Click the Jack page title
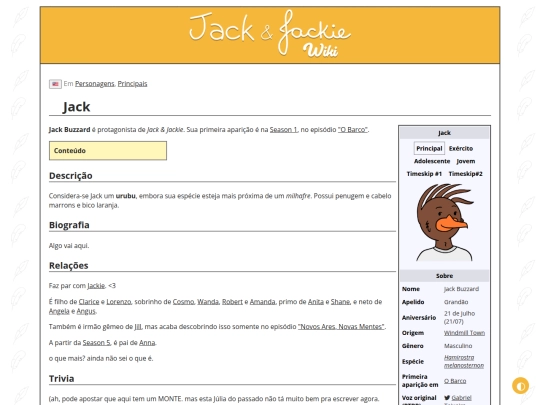The width and height of the screenshot is (540, 405). click(x=76, y=107)
